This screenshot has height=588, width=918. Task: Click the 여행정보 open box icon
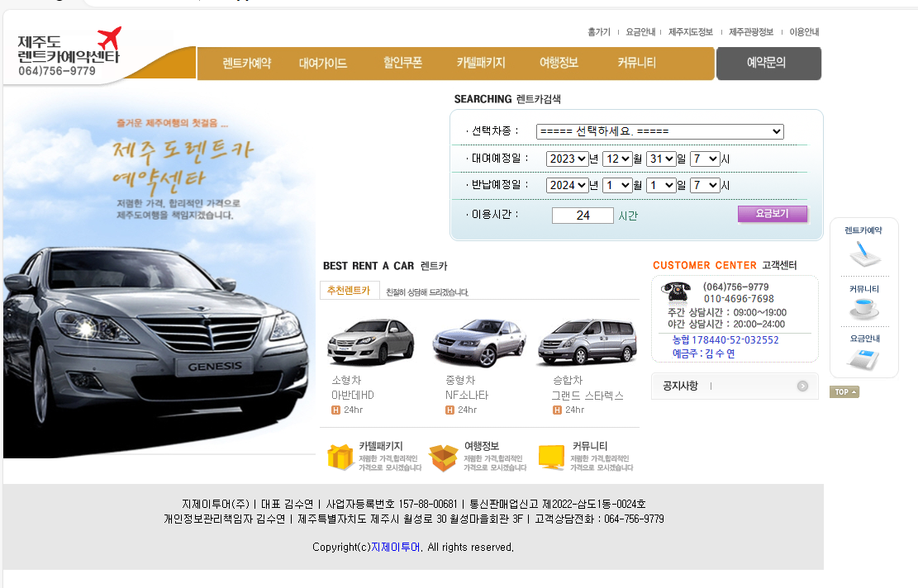coord(443,458)
